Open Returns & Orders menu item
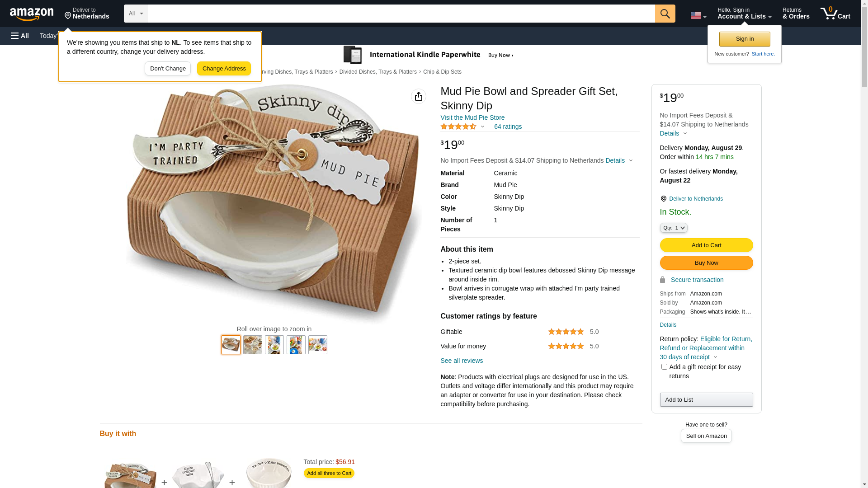Viewport: 868px width, 488px height. pyautogui.click(x=796, y=14)
